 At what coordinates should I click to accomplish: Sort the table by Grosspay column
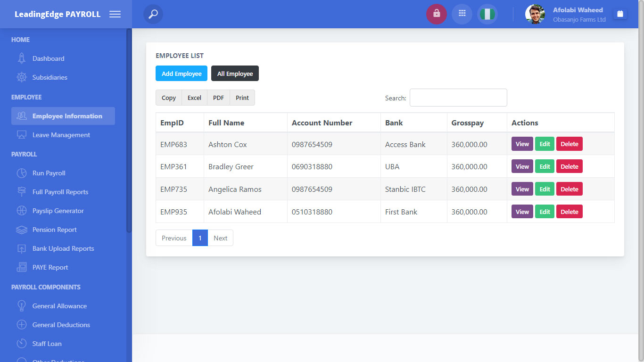tap(467, 123)
